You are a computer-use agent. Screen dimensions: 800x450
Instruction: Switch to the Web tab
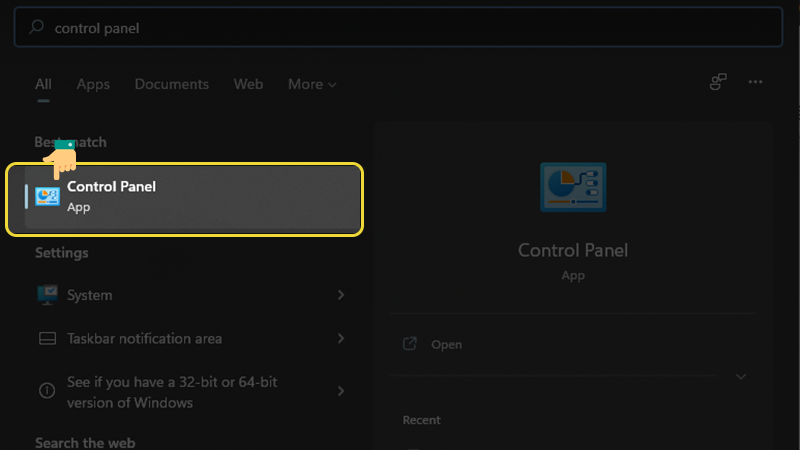(248, 84)
